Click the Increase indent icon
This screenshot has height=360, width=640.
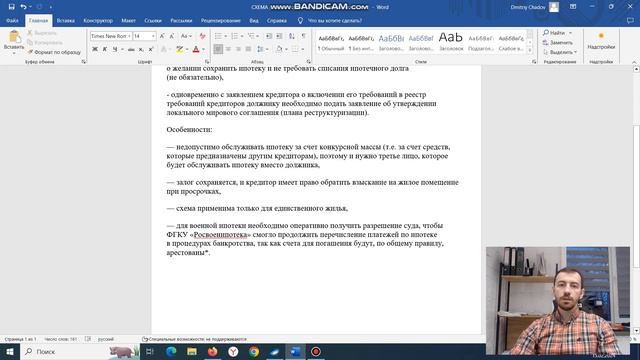[x=279, y=36]
